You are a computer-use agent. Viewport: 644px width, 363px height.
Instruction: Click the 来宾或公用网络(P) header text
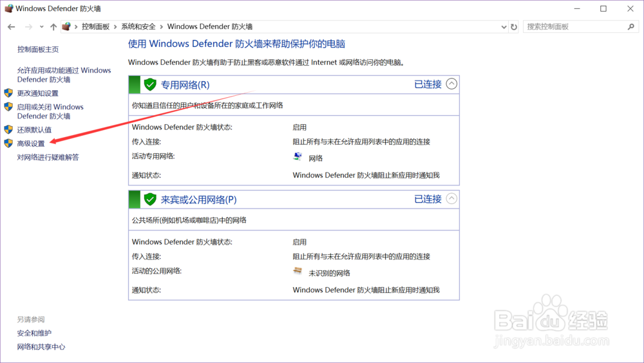pyautogui.click(x=199, y=200)
